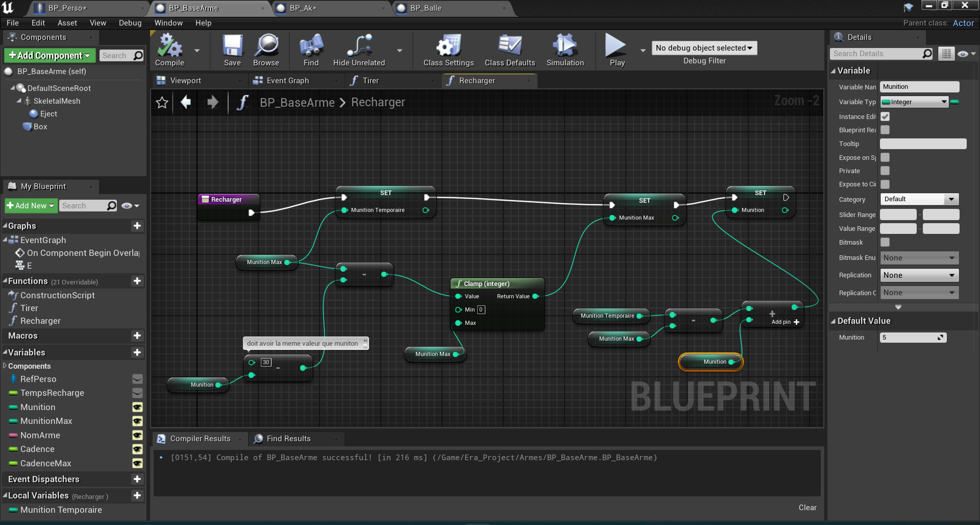Viewport: 980px width, 525px height.
Task: Enable Expose to Cinematics checkbox
Action: 885,184
